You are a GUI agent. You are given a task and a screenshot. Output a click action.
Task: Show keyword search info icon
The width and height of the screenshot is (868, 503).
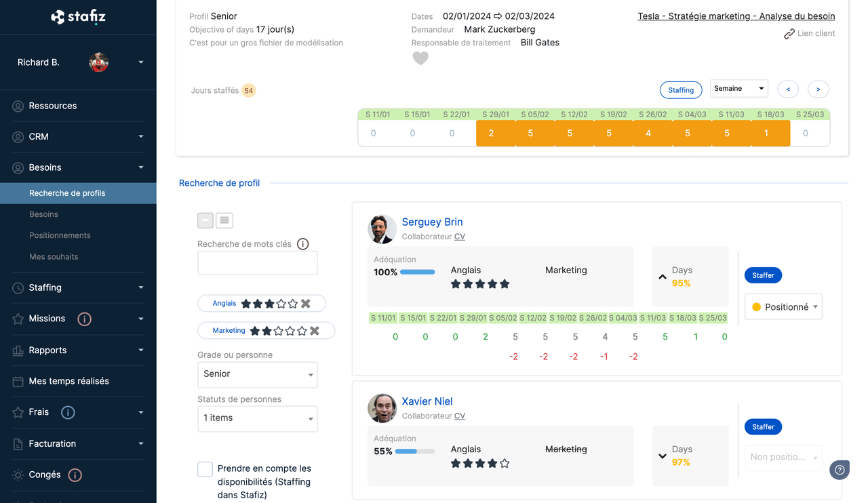click(303, 244)
